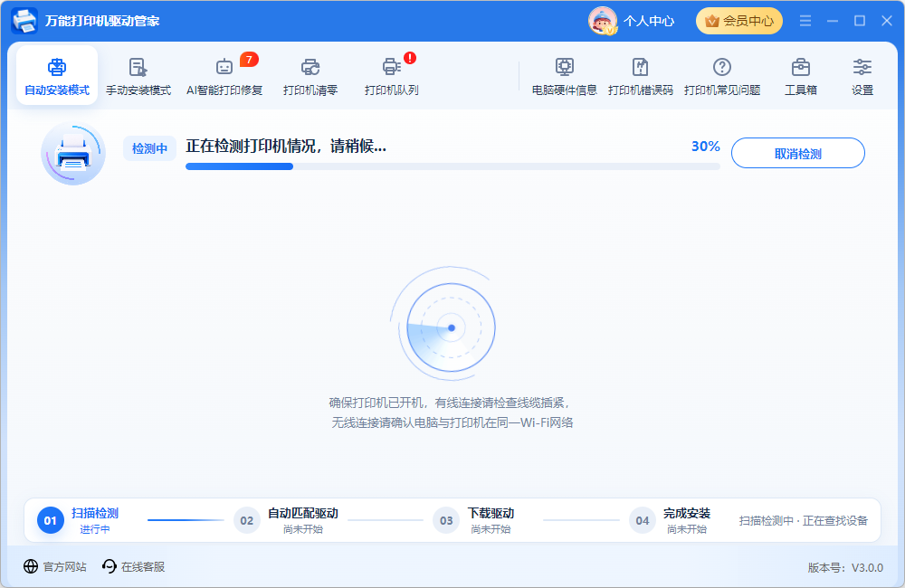Screen dimensions: 905x588
Task: Switch to 手动安装模式 tab
Action: [138, 76]
